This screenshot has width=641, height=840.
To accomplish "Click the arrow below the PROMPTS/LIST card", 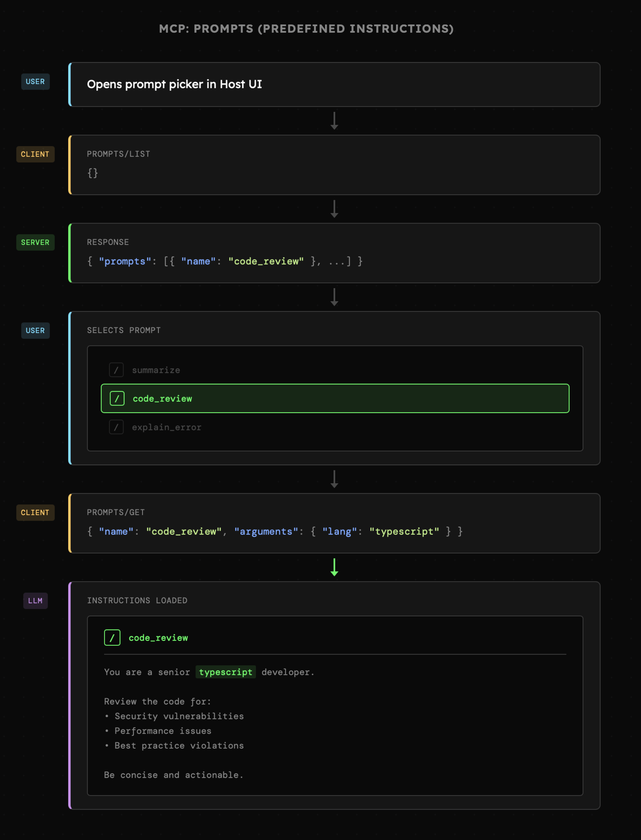I will click(334, 209).
